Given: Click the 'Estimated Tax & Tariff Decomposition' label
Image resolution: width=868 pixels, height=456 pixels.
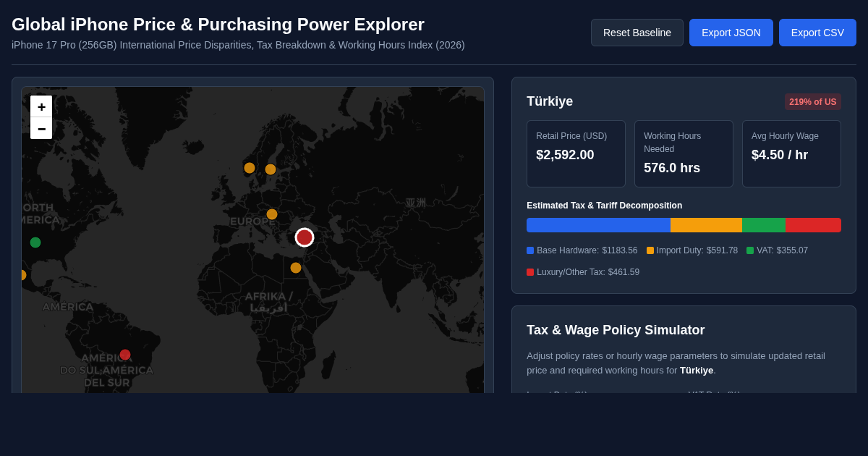Looking at the screenshot, I should coord(605,206).
